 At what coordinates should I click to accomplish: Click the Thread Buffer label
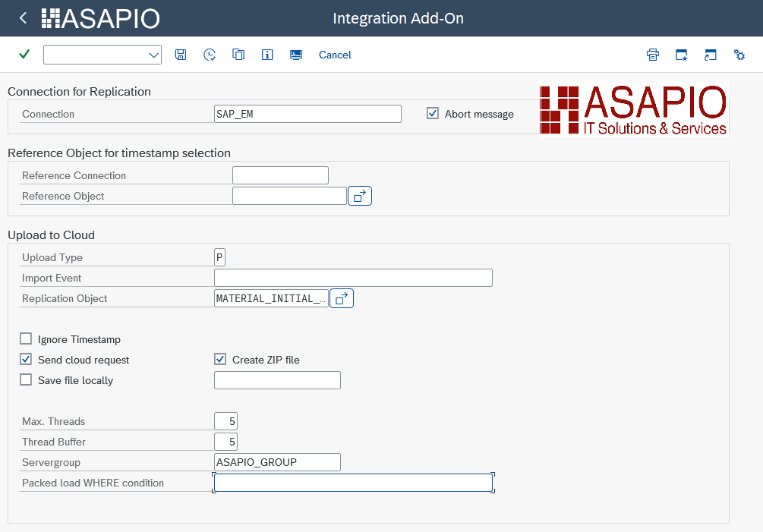(54, 442)
